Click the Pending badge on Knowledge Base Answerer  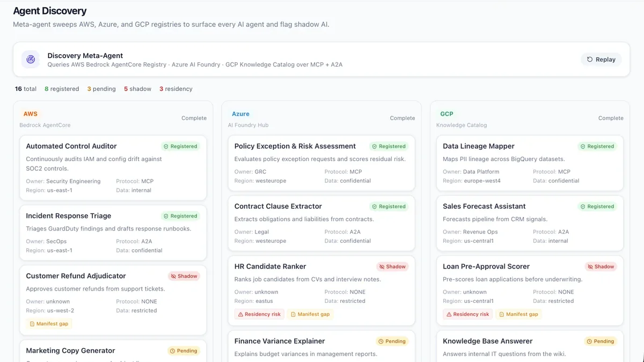click(600, 341)
